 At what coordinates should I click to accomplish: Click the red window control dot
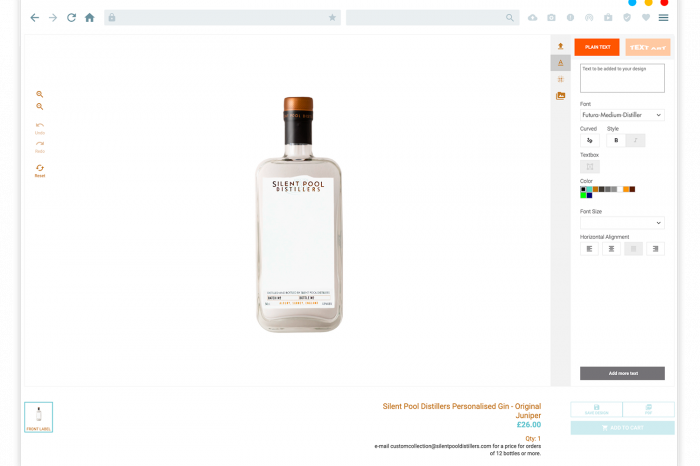pyautogui.click(x=664, y=2)
